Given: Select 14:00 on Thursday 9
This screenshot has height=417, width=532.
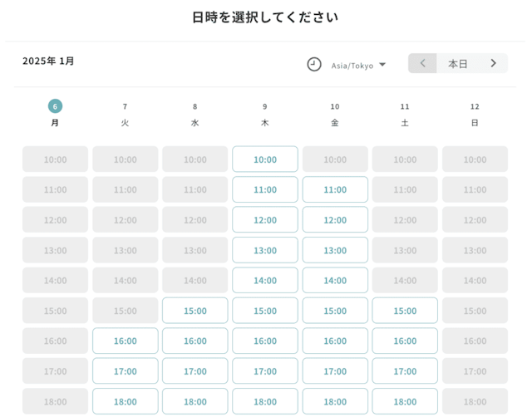Looking at the screenshot, I should click(265, 281).
